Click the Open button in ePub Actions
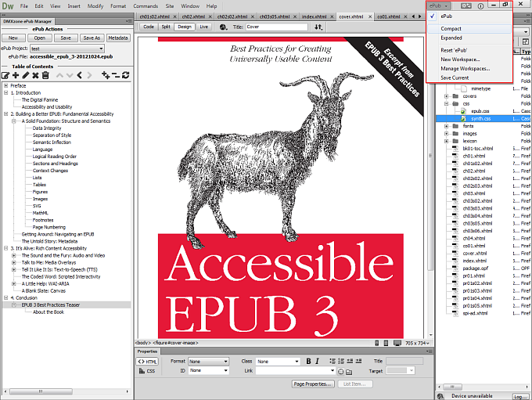 click(x=39, y=38)
